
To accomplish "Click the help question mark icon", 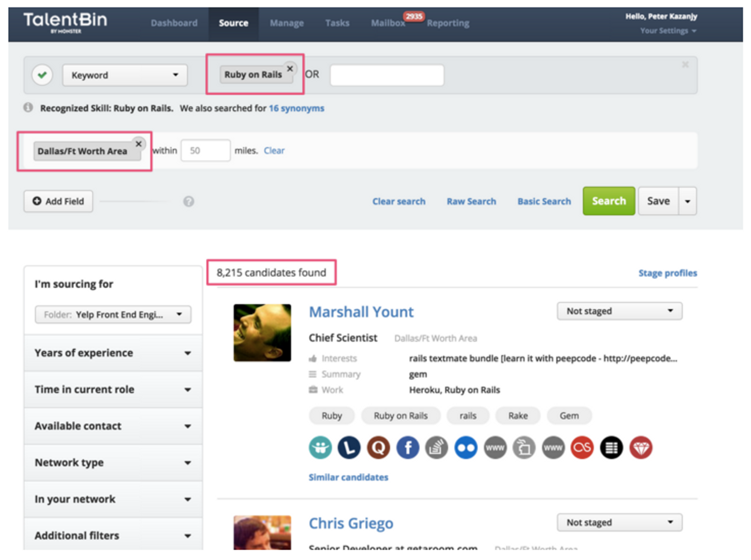I will pyautogui.click(x=189, y=202).
